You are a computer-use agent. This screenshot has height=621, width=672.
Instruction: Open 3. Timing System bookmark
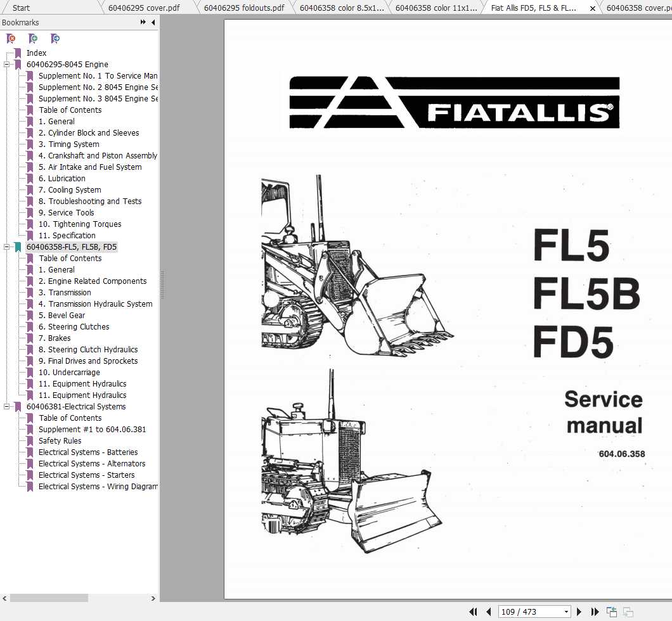[x=68, y=144]
